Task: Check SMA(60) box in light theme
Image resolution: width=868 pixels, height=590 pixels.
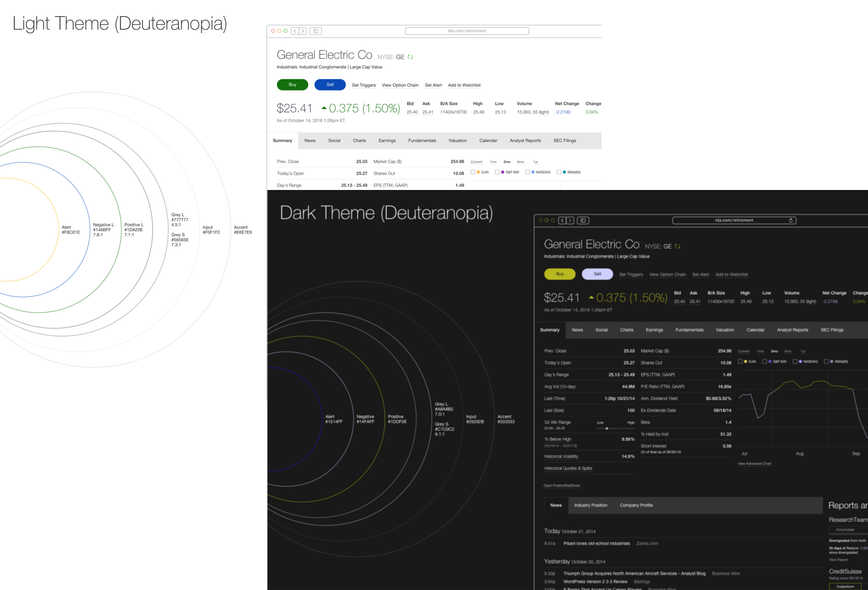Action: pyautogui.click(x=559, y=172)
